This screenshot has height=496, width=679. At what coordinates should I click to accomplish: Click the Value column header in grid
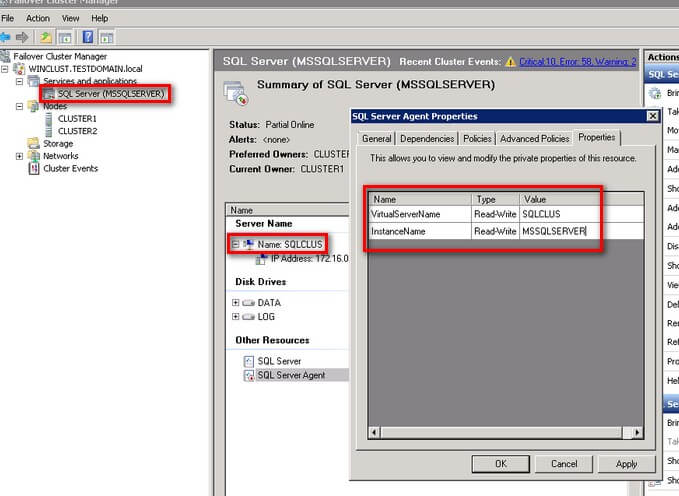582,199
